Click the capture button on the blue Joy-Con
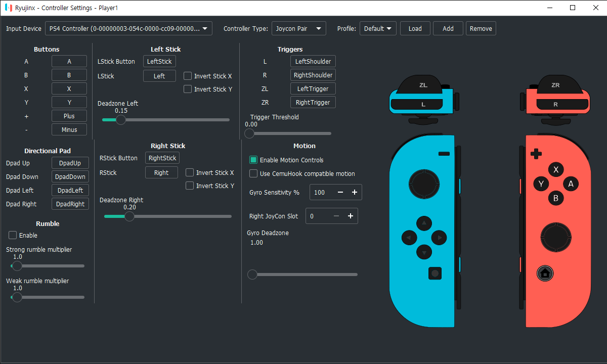 [435, 274]
